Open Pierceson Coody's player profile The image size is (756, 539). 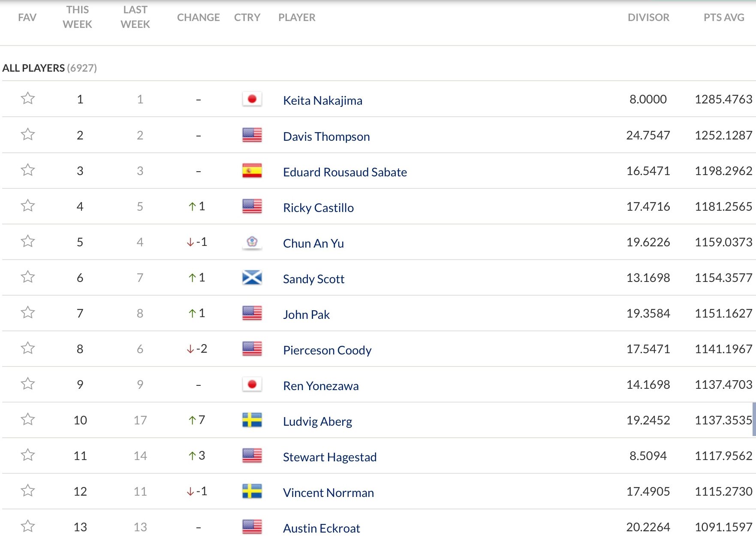(327, 350)
